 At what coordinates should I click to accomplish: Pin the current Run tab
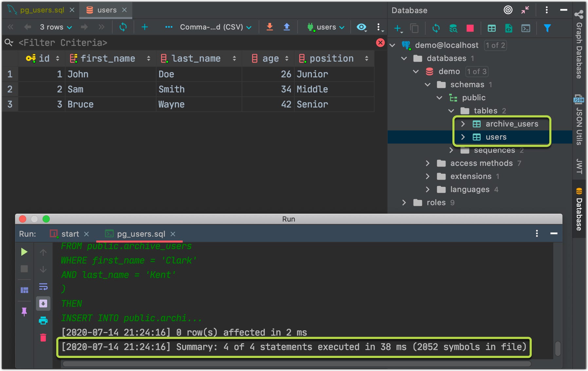[24, 311]
